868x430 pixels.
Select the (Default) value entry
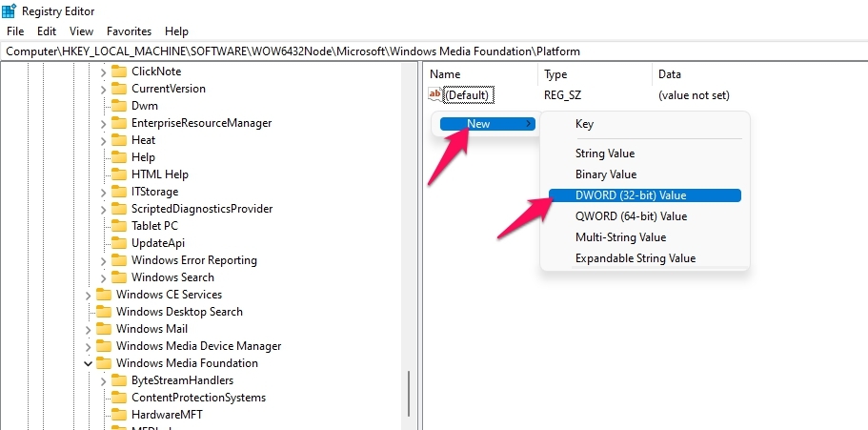tap(468, 95)
